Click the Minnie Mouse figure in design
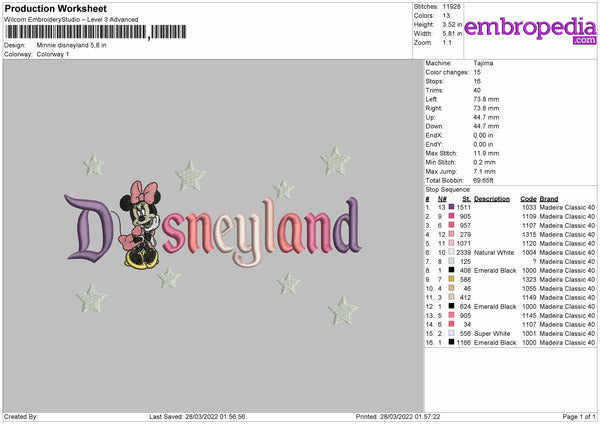Screen dimensions: 600x424 [x=140, y=225]
